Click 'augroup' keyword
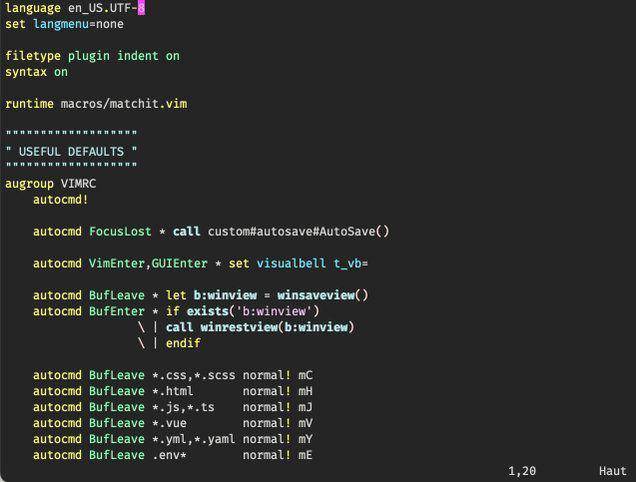636x482 pixels. (x=29, y=184)
